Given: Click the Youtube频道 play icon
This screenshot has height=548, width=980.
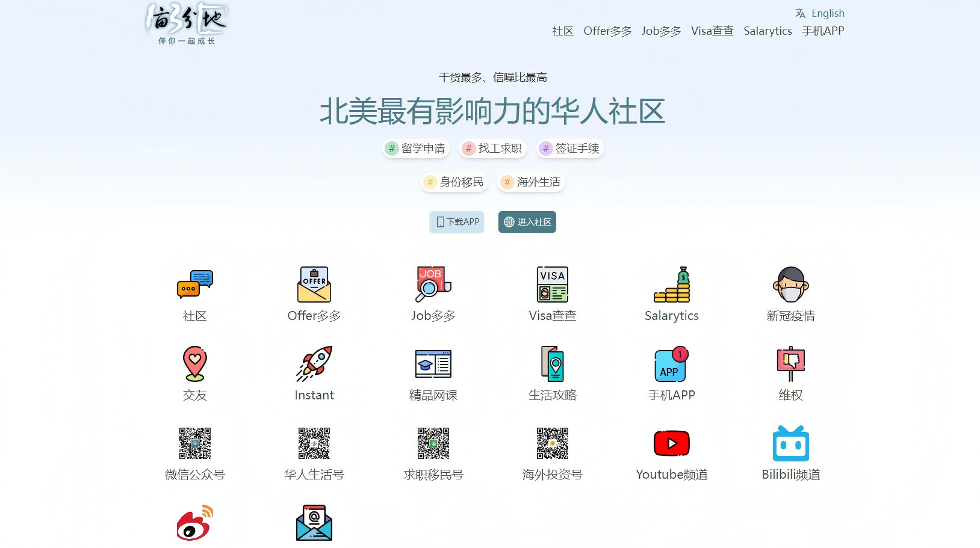Looking at the screenshot, I should click(x=671, y=443).
